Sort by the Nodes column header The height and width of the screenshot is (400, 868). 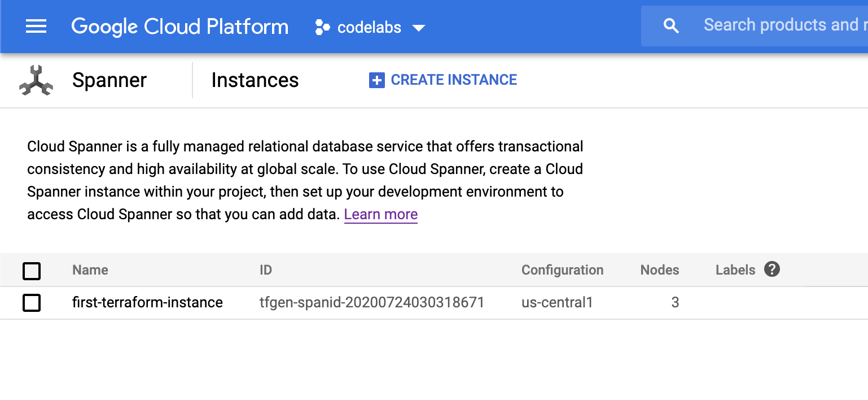point(659,270)
